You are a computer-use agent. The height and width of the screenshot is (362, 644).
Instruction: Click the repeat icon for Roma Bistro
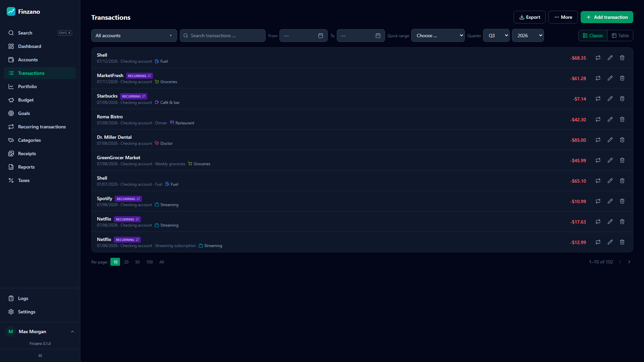tap(598, 119)
